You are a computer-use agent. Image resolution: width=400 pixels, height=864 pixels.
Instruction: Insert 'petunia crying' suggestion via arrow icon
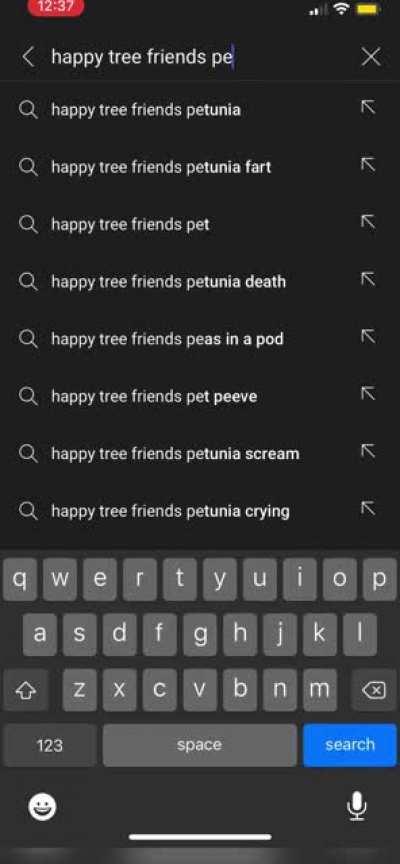(368, 508)
